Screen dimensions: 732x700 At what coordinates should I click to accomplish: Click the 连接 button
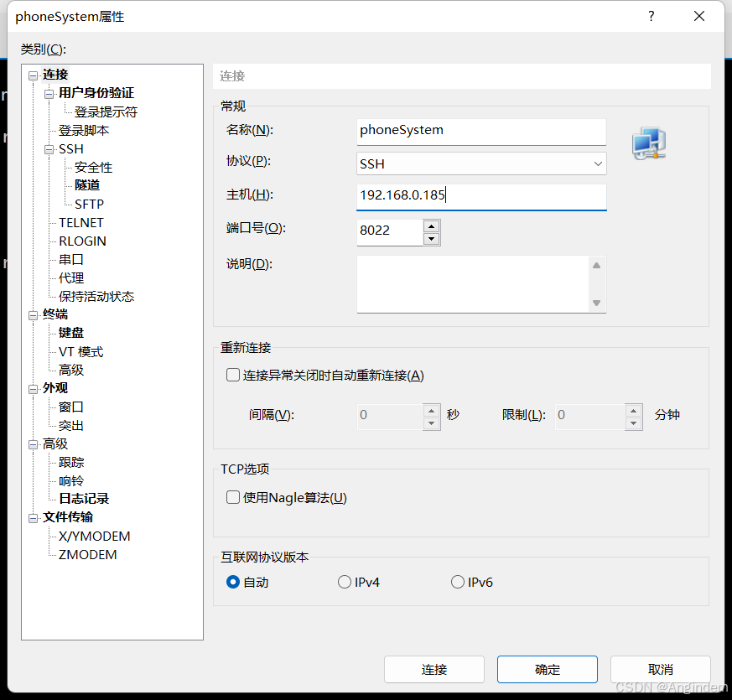click(434, 669)
